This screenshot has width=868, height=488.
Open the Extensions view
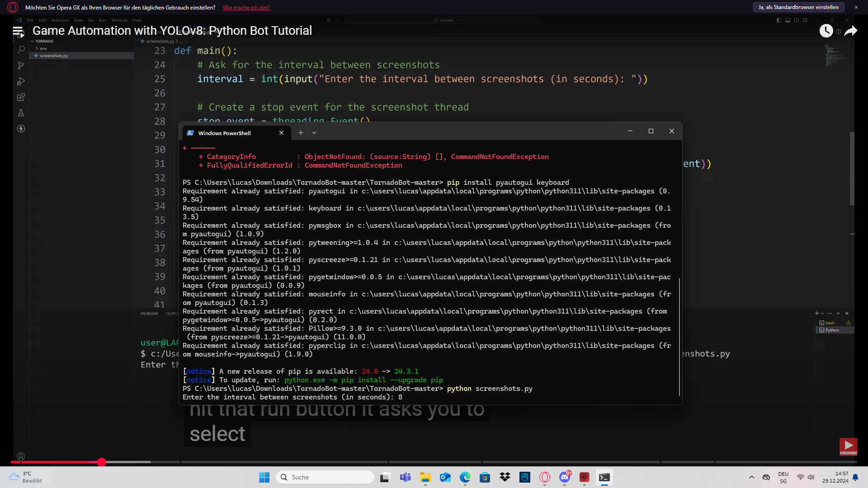click(x=21, y=97)
